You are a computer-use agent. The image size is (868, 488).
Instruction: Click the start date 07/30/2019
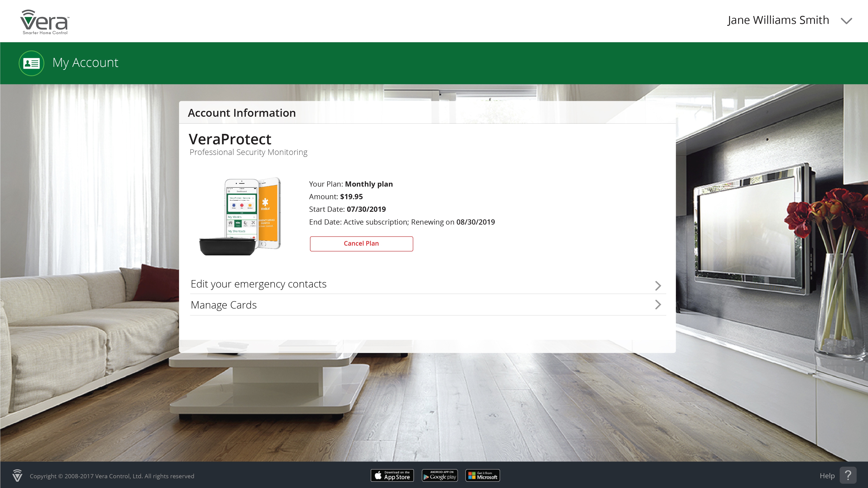(366, 209)
